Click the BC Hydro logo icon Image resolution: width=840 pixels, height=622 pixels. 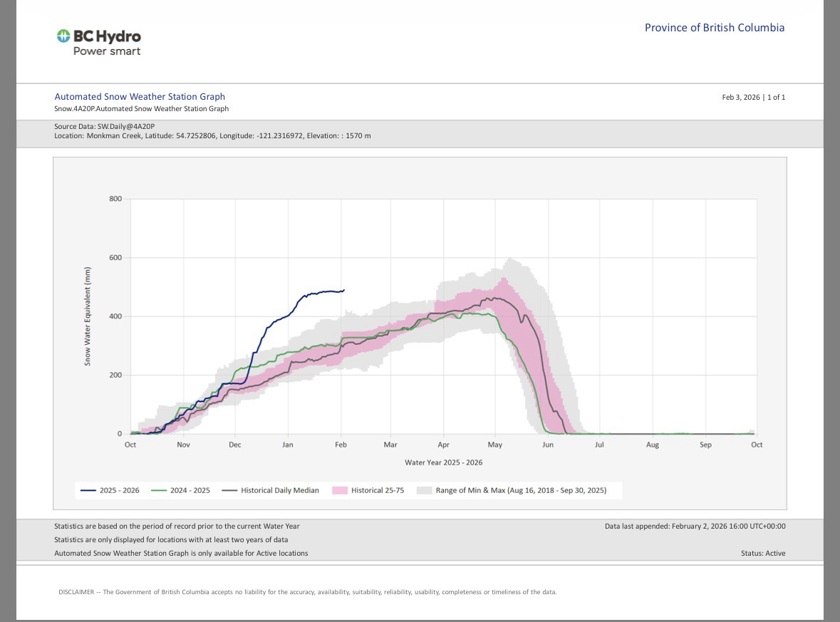click(64, 36)
